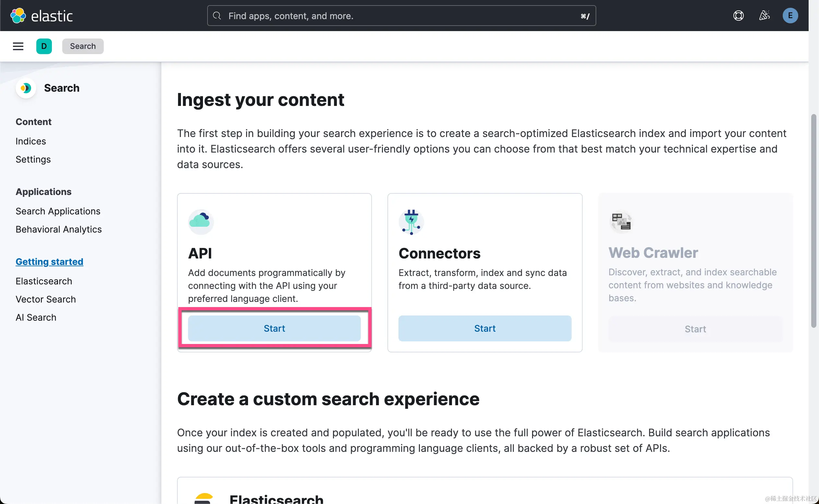Viewport: 819px width, 504px height.
Task: Open Settings under Content
Action: click(33, 159)
